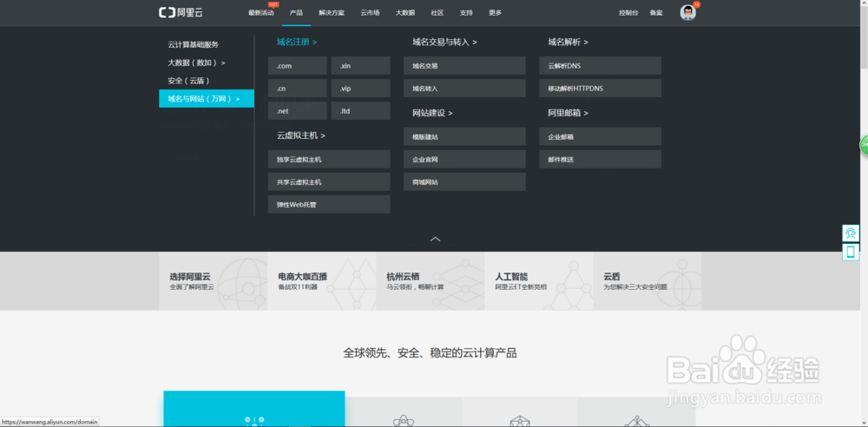Screen dimensions: 868x427
Task: Open the user avatar profile
Action: click(687, 13)
